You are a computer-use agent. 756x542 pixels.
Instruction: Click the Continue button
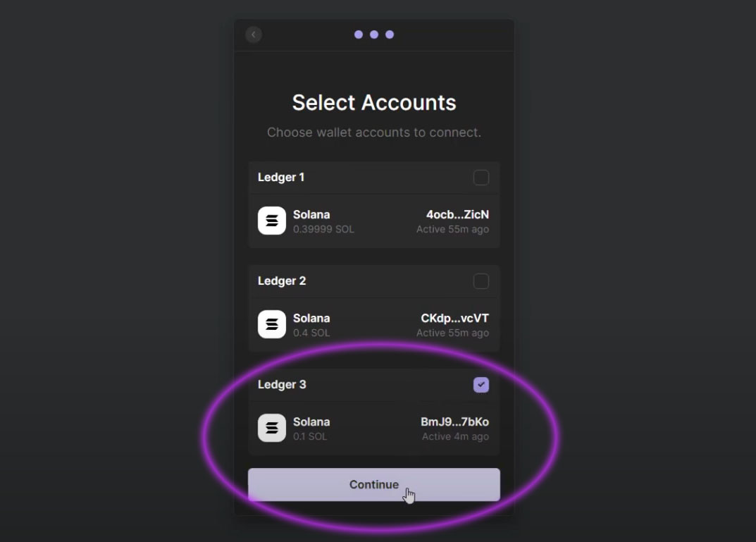click(373, 484)
